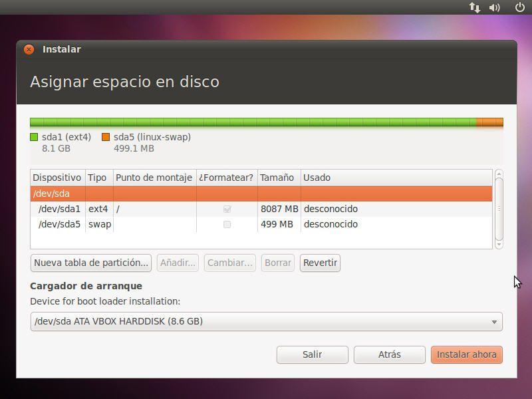Toggle format checkbox for /dev/sda5
This screenshot has width=532, height=399.
pyautogui.click(x=227, y=224)
